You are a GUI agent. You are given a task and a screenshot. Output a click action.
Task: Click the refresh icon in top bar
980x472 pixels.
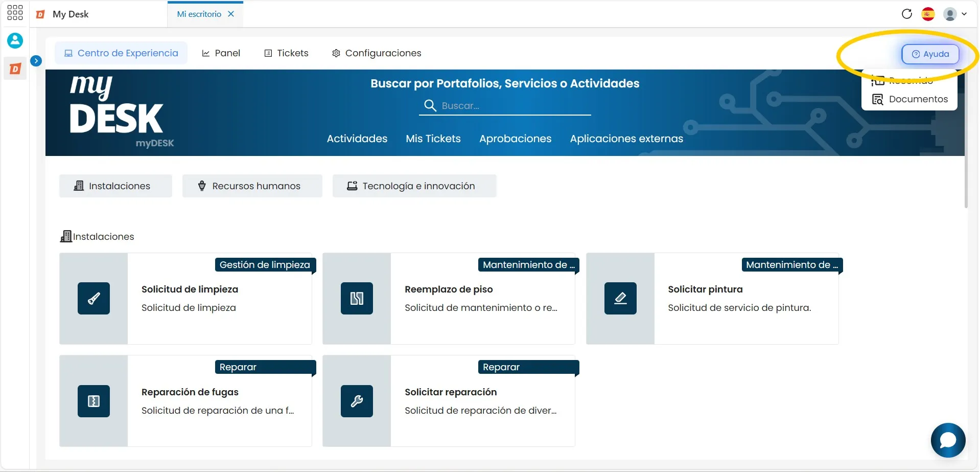coord(907,14)
